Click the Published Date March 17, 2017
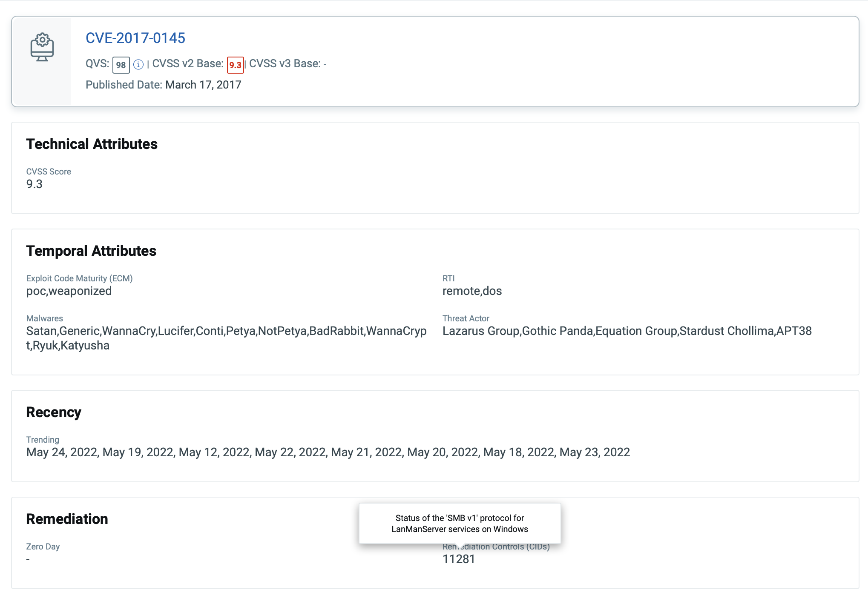Viewport: 868px width, 601px height. [x=203, y=85]
